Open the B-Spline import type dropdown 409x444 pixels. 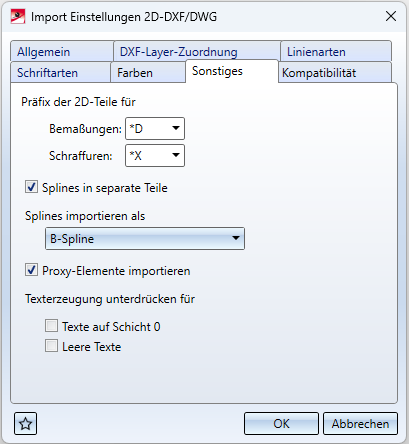tap(145, 239)
